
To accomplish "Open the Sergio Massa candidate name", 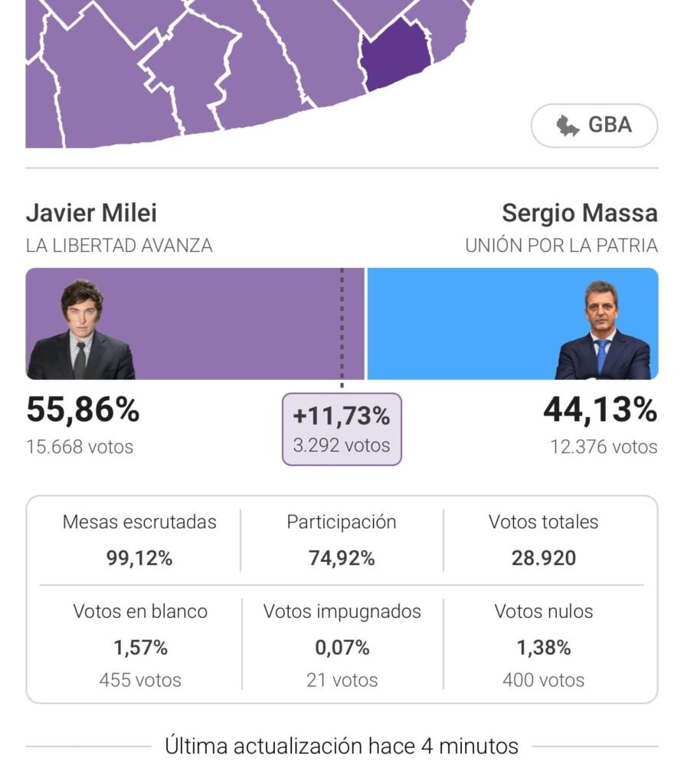I will point(579,213).
